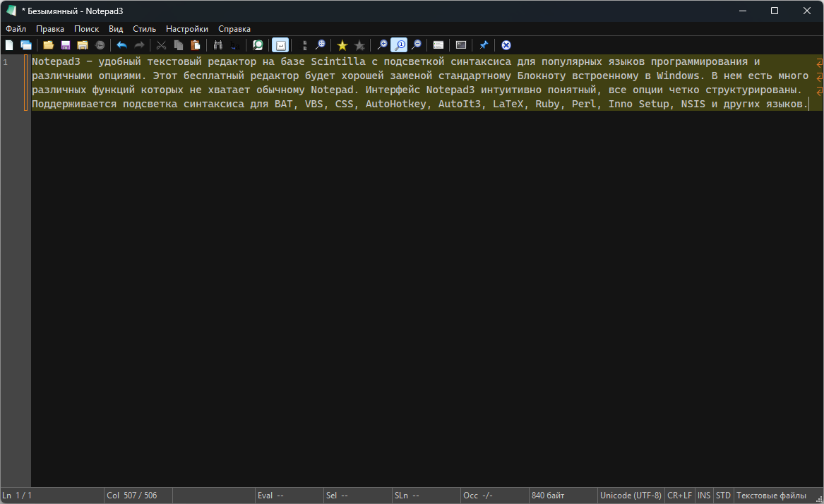Click the New document icon

pyautogui.click(x=9, y=45)
